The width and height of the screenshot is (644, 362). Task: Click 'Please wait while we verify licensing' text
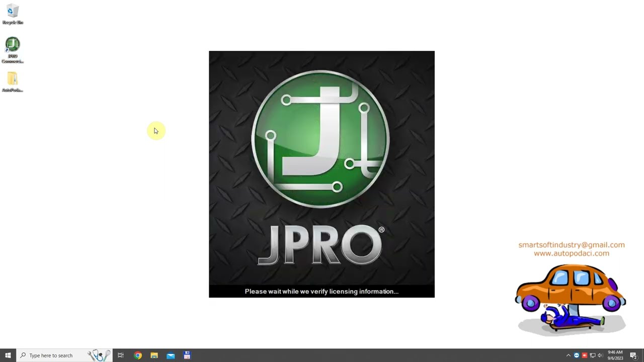(x=321, y=291)
